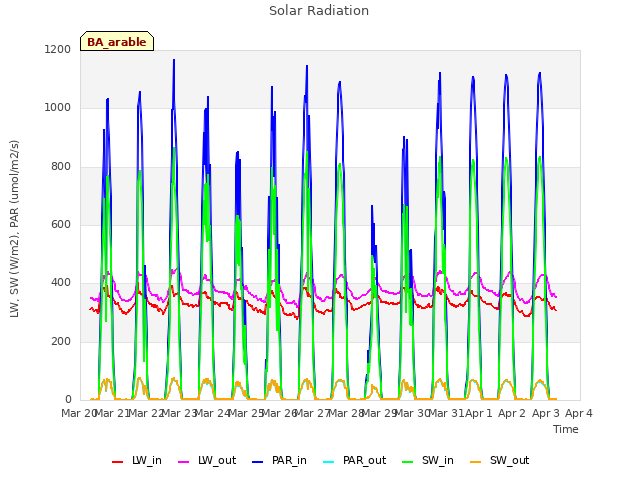
Task: Click the 400 y-axis tick label
Action: click(x=61, y=283)
